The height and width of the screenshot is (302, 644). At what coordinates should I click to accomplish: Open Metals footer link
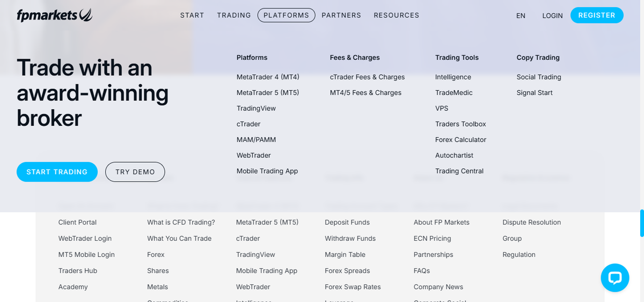pos(157,286)
